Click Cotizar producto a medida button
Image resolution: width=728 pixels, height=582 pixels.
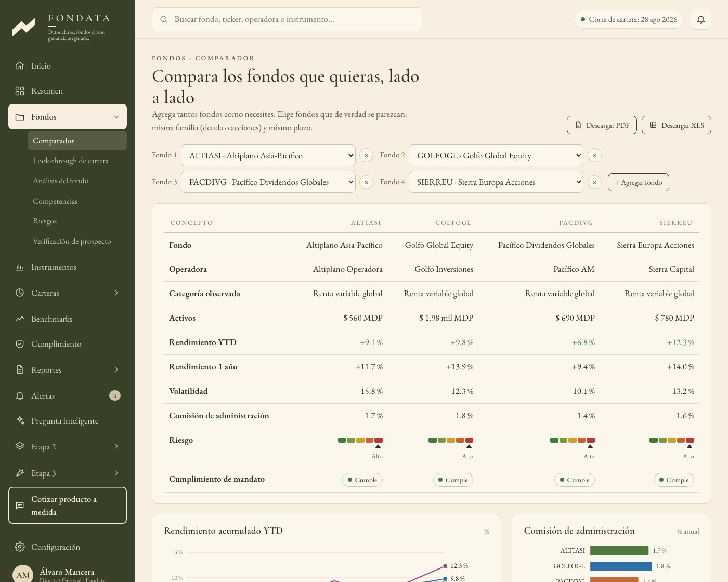click(68, 505)
